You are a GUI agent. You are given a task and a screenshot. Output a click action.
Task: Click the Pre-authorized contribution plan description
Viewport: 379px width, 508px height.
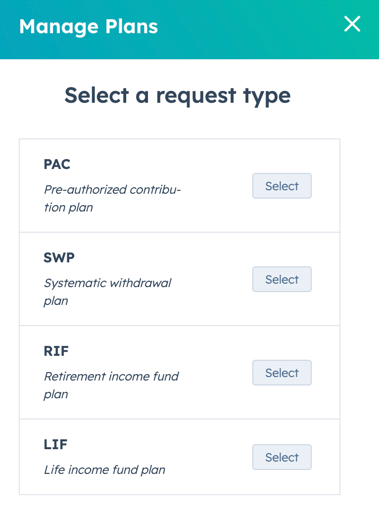112,198
